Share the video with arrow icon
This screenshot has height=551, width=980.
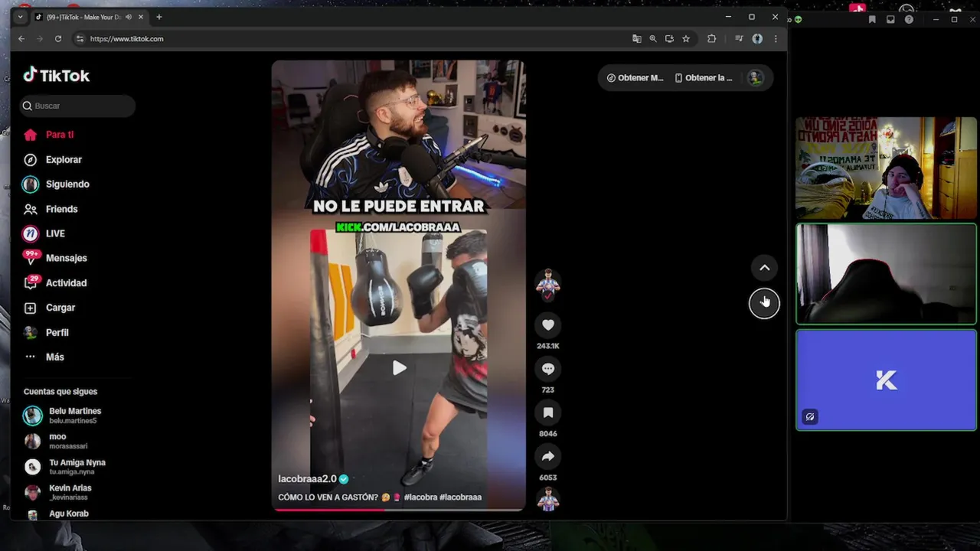(548, 456)
